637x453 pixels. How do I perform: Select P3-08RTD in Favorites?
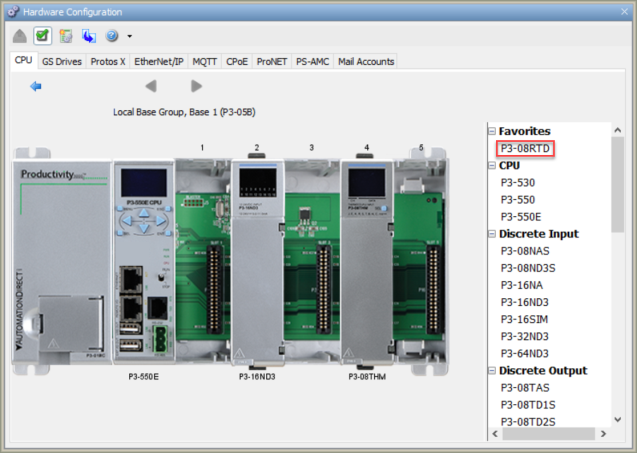526,149
